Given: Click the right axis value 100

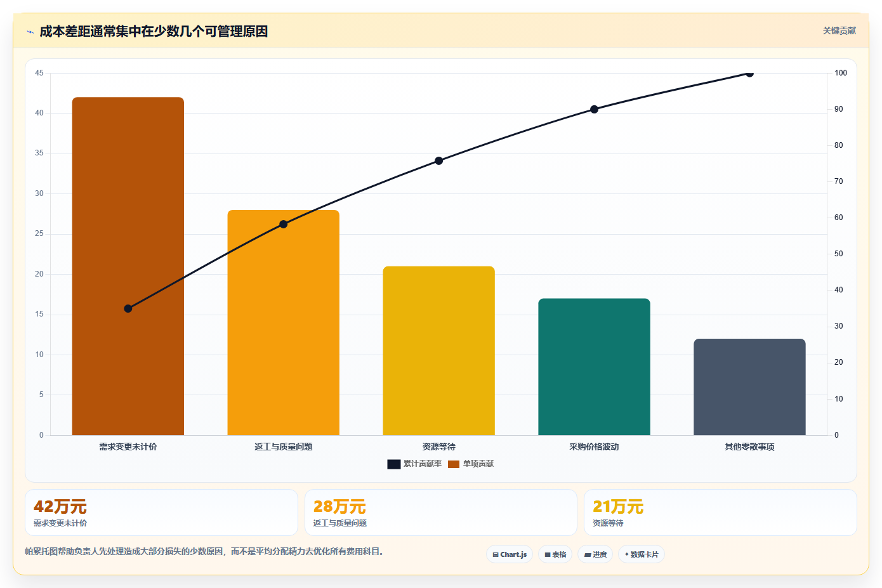Looking at the screenshot, I should [841, 73].
